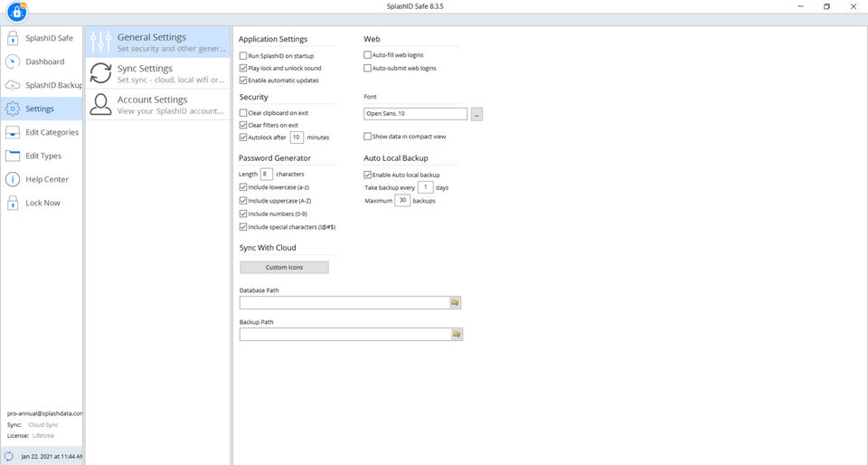
Task: Click the Take backup every days field
Action: click(425, 187)
